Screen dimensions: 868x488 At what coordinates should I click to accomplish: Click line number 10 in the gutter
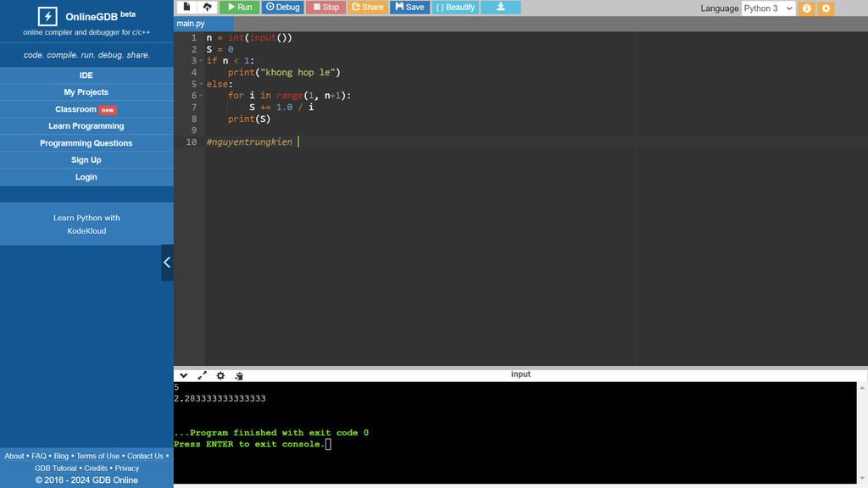(191, 142)
